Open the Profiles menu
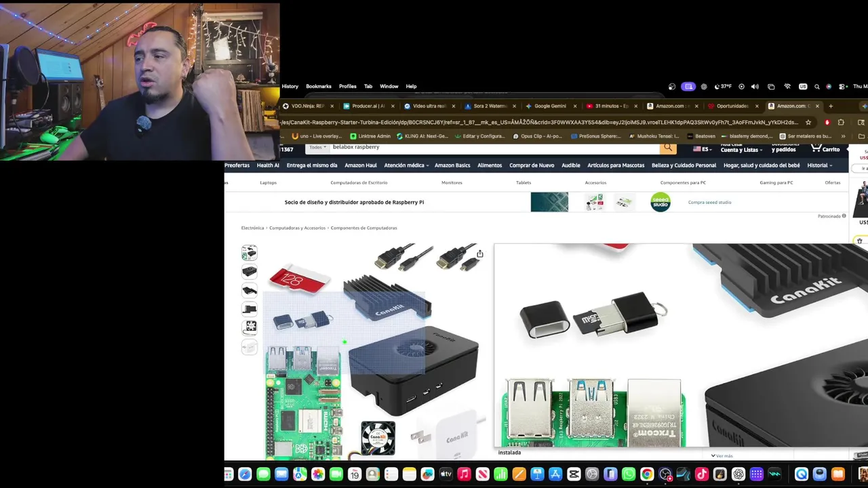This screenshot has width=868, height=488. (348, 87)
